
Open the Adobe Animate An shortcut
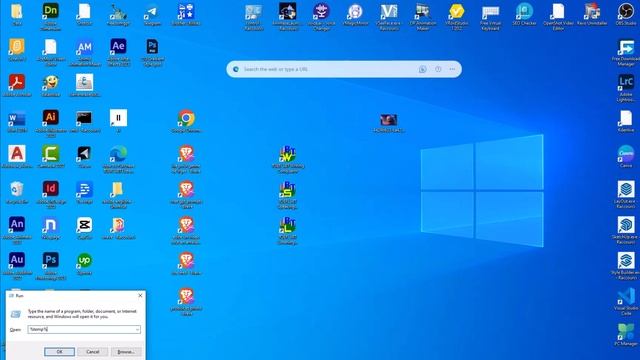click(x=17, y=224)
